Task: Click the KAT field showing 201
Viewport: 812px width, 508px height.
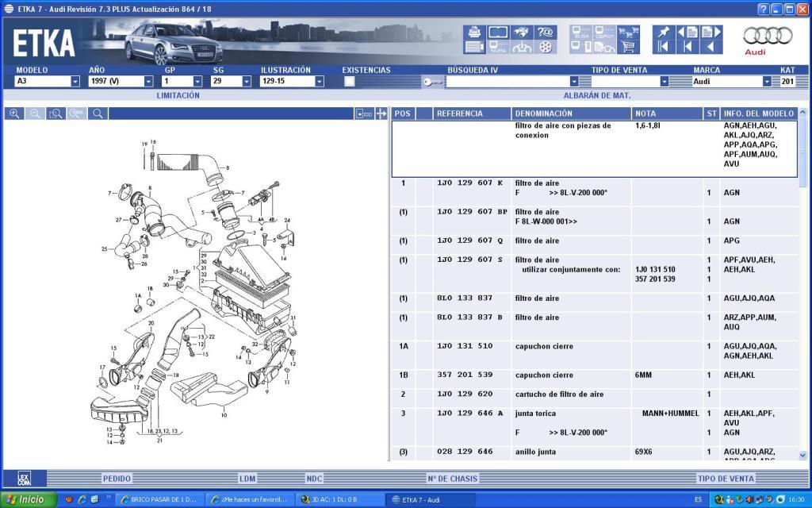Action: coord(787,82)
